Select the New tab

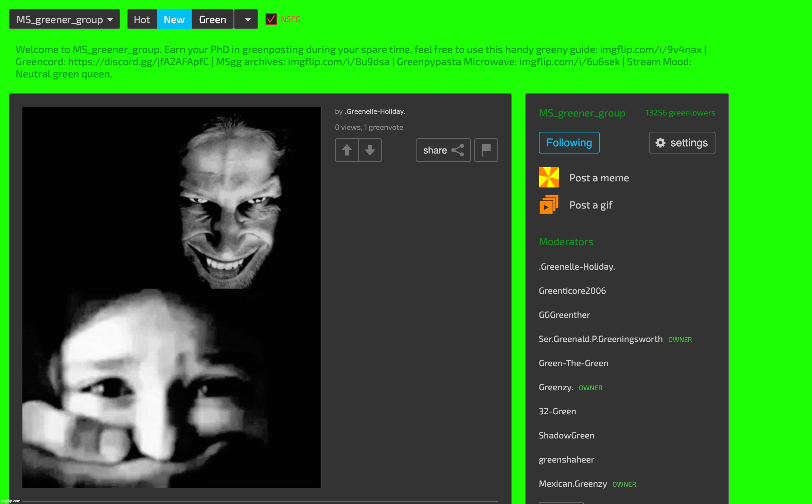pos(174,19)
